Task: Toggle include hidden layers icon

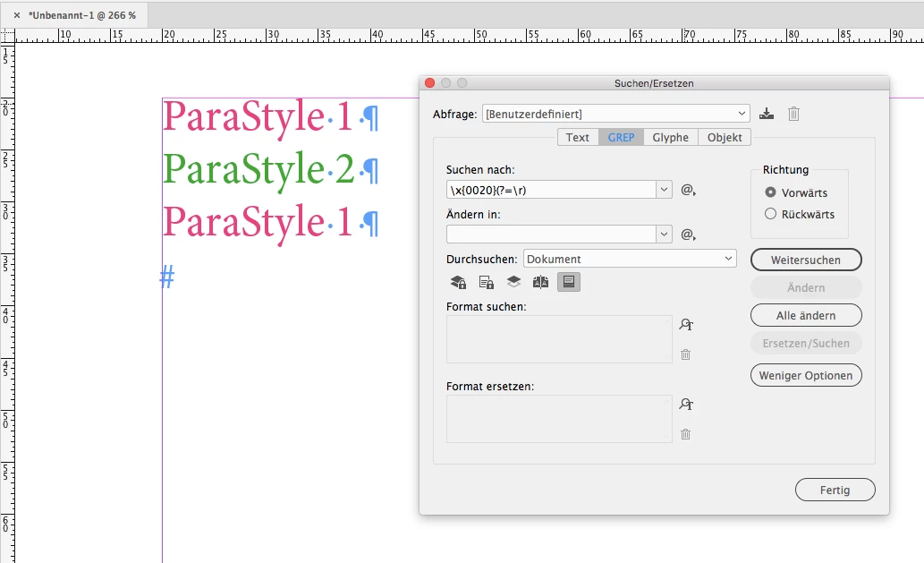Action: 513,282
